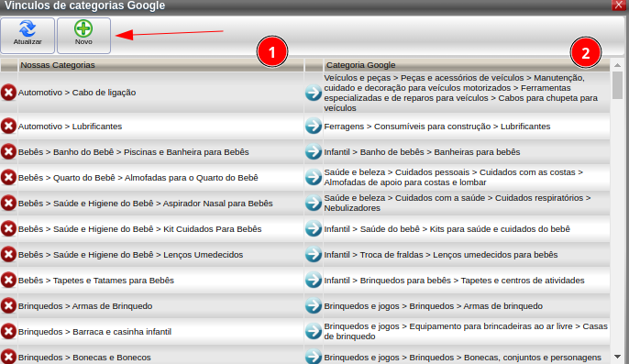Delete the Tapetes e Tatames para Bebês row
The width and height of the screenshot is (629, 364).
(8, 281)
